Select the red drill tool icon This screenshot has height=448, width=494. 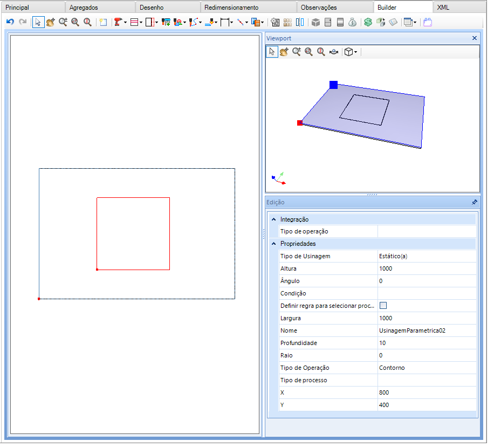tap(118, 22)
